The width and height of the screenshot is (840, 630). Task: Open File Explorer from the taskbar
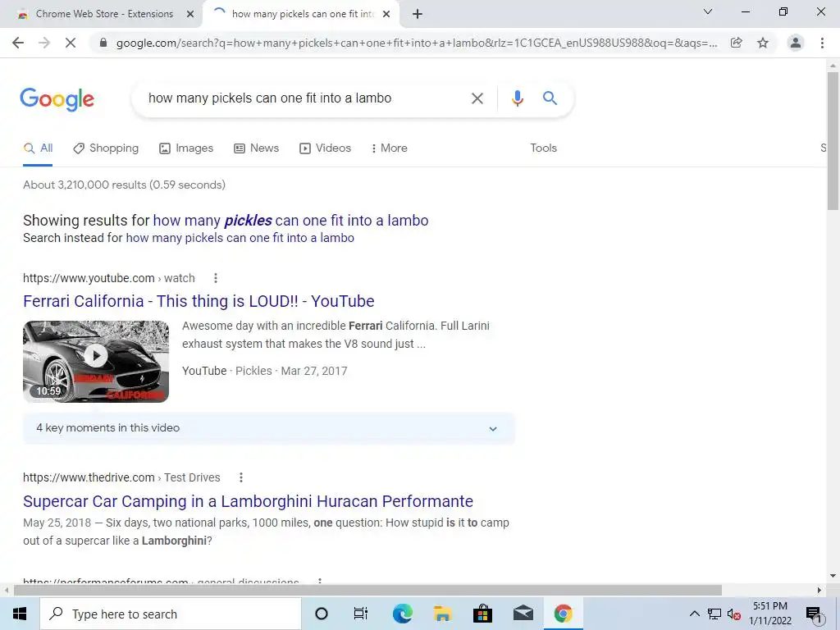pyautogui.click(x=442, y=614)
